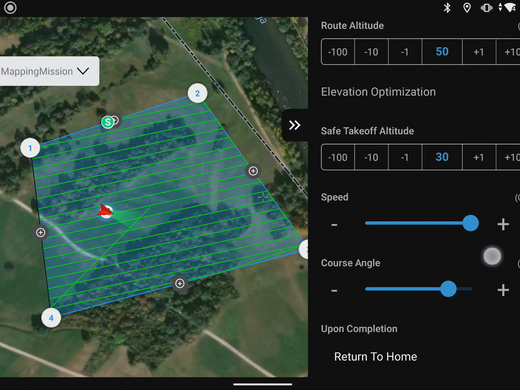Select waypoint 4 on the map
This screenshot has width=520, height=390.
click(51, 318)
